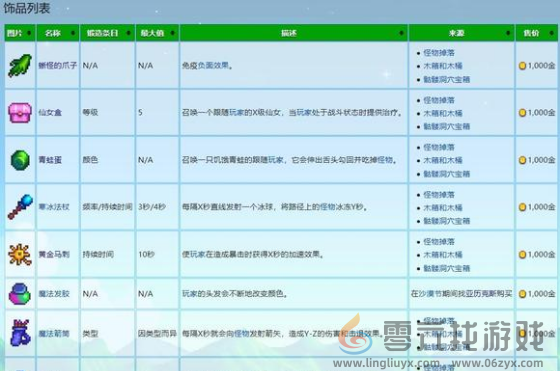Click the gold coin in 魔法发胶 row
The image size is (560, 371).
(x=522, y=294)
